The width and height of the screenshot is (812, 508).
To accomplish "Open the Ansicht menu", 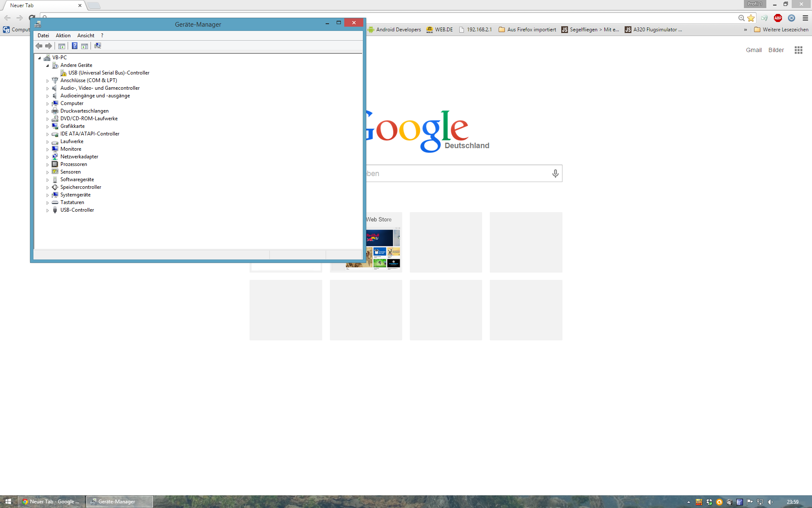I will click(85, 36).
